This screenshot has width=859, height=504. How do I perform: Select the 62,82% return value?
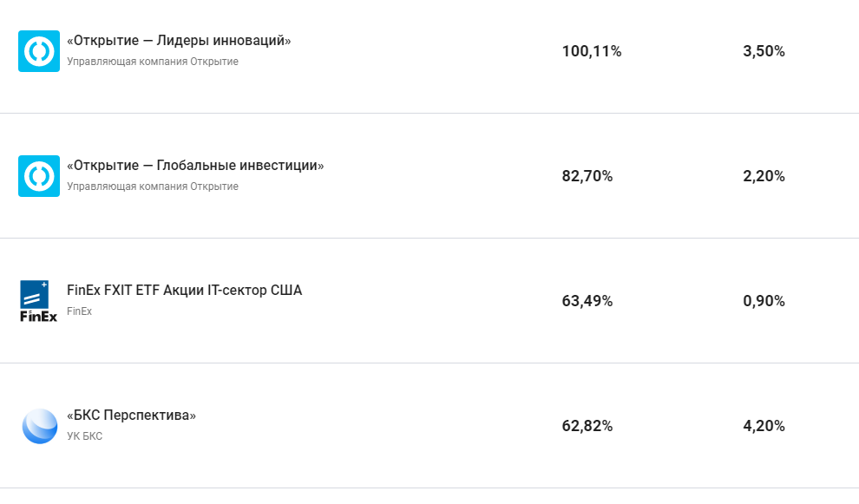tap(587, 426)
